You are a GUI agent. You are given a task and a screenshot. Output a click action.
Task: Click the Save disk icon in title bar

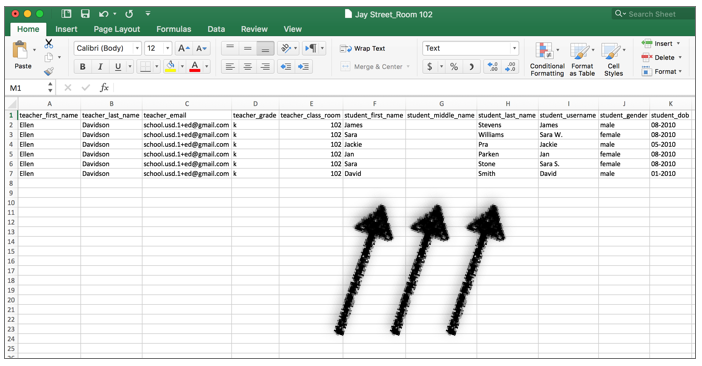[x=85, y=14]
